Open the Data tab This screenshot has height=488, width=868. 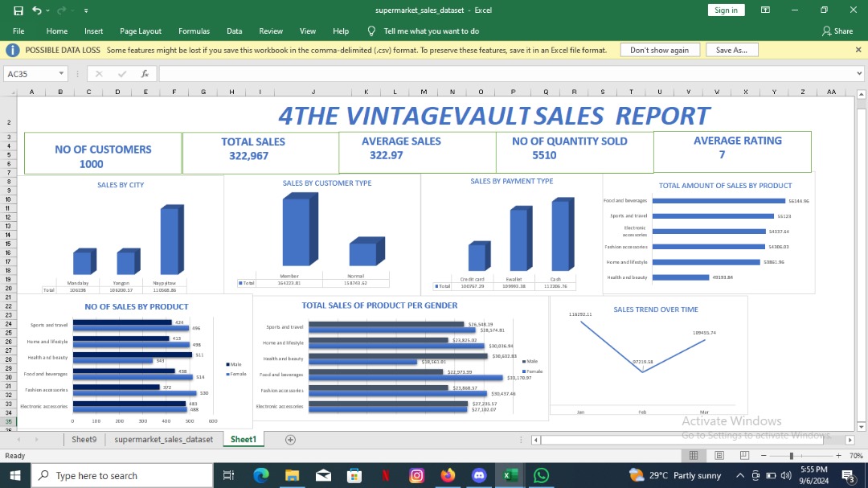(234, 31)
